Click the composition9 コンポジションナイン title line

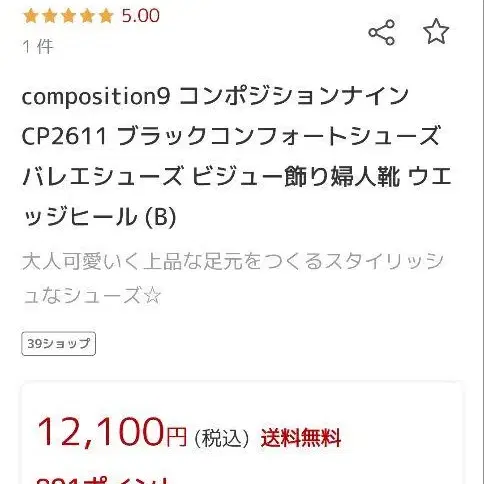pyautogui.click(x=215, y=96)
